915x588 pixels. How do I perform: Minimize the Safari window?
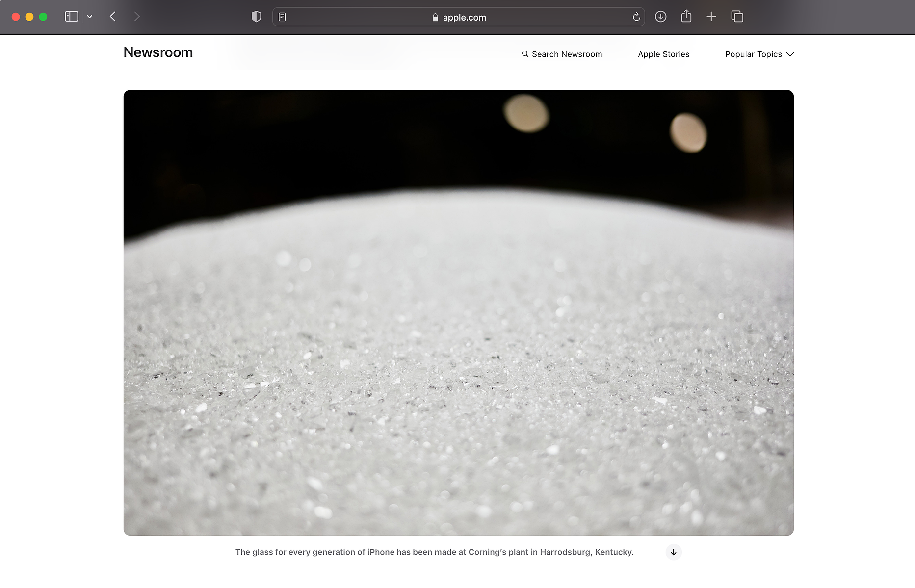pos(29,17)
